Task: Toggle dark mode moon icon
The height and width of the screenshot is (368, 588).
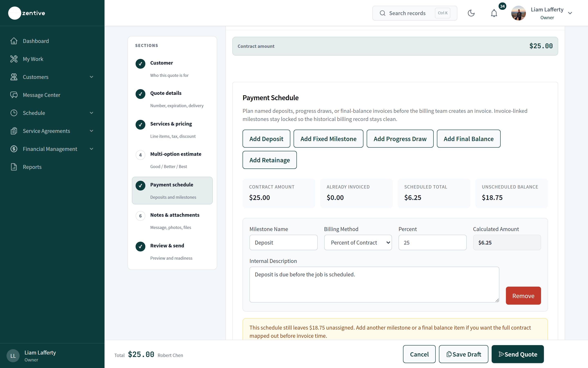Action: click(471, 13)
